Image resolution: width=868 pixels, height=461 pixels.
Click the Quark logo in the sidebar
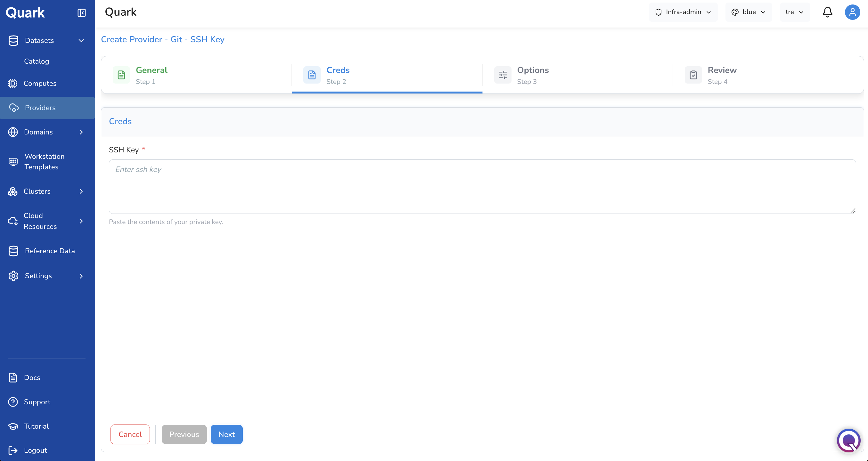pos(25,13)
